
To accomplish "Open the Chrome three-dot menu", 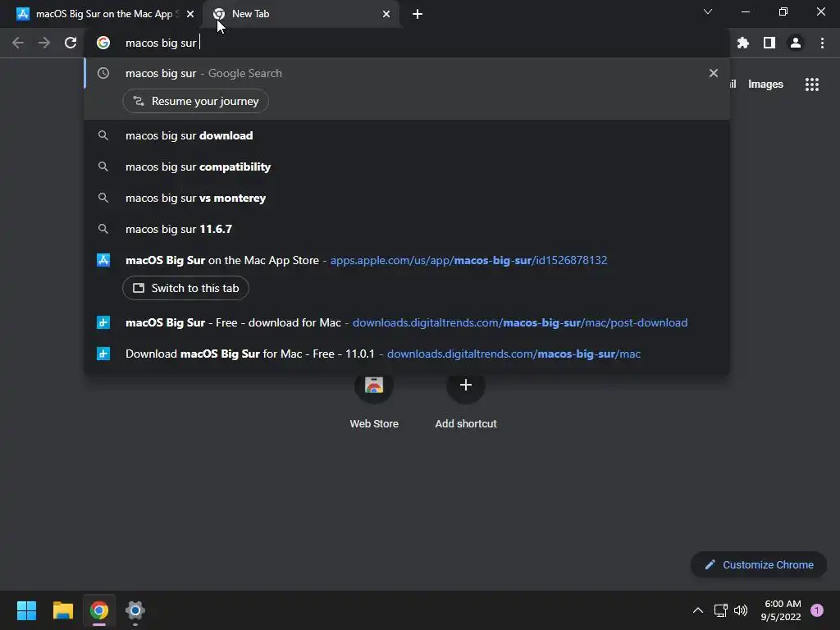I will [822, 43].
